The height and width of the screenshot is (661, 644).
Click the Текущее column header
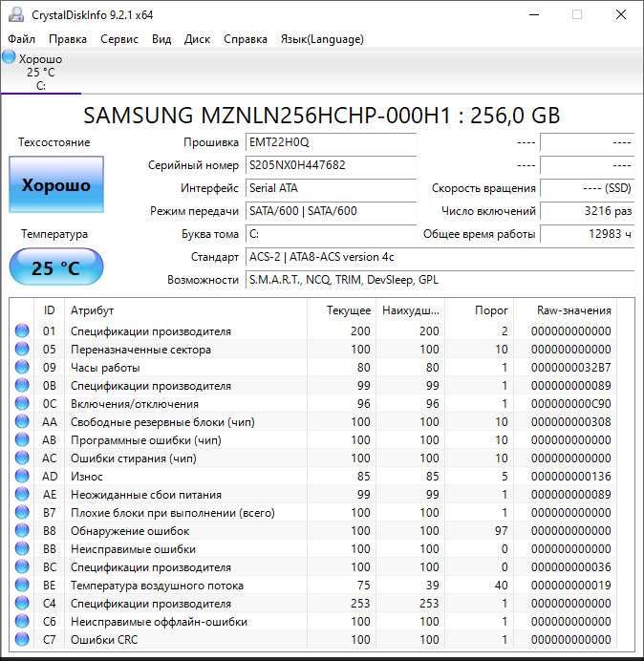(342, 310)
